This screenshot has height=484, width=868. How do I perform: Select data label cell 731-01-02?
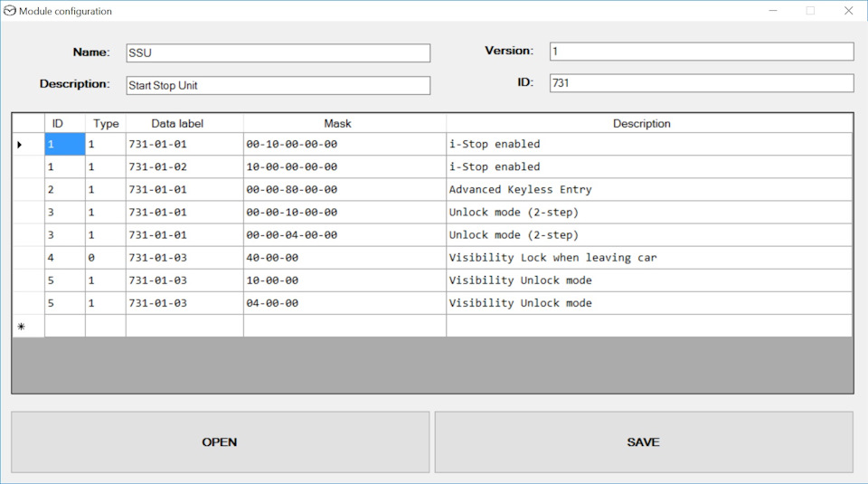pyautogui.click(x=184, y=166)
